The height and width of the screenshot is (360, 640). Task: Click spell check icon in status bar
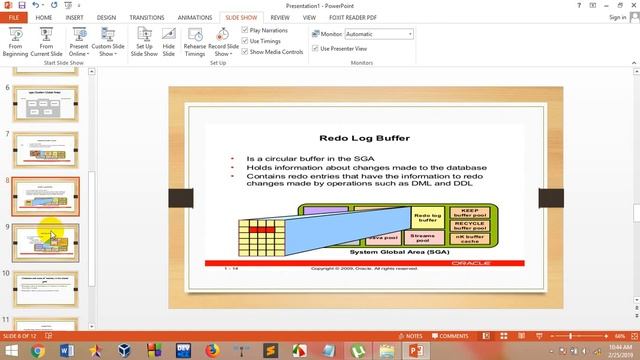coord(48,336)
